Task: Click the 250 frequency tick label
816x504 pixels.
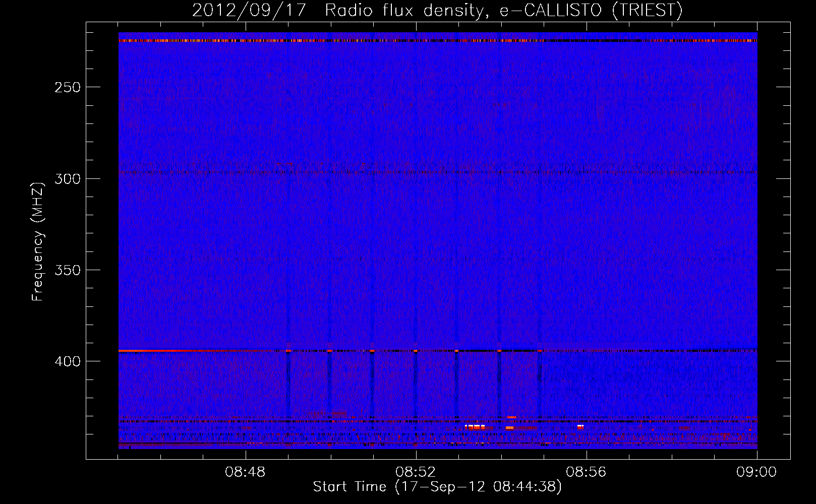Action: (68, 87)
